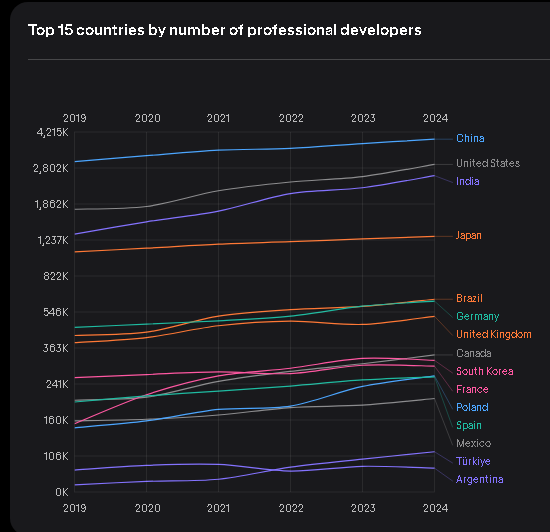Click the 1,237K y-axis label
Screen dimensions: 550x532
[53, 241]
